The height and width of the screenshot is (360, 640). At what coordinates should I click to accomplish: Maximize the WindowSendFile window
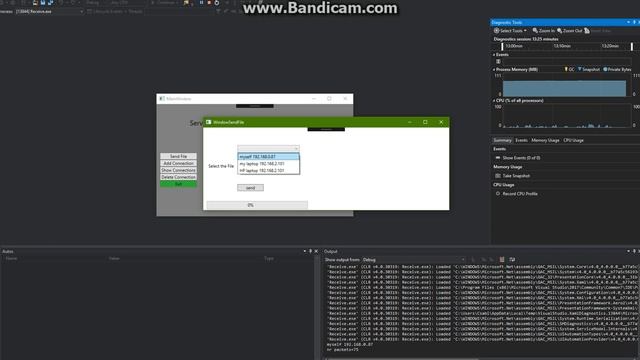pos(425,122)
